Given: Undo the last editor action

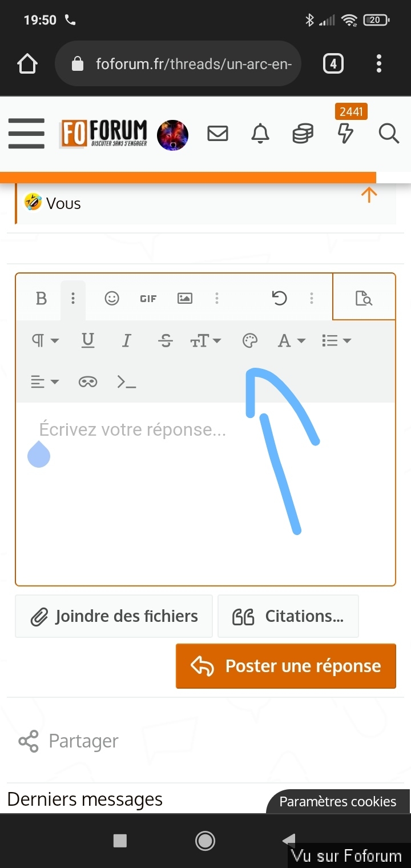Looking at the screenshot, I should point(279,298).
